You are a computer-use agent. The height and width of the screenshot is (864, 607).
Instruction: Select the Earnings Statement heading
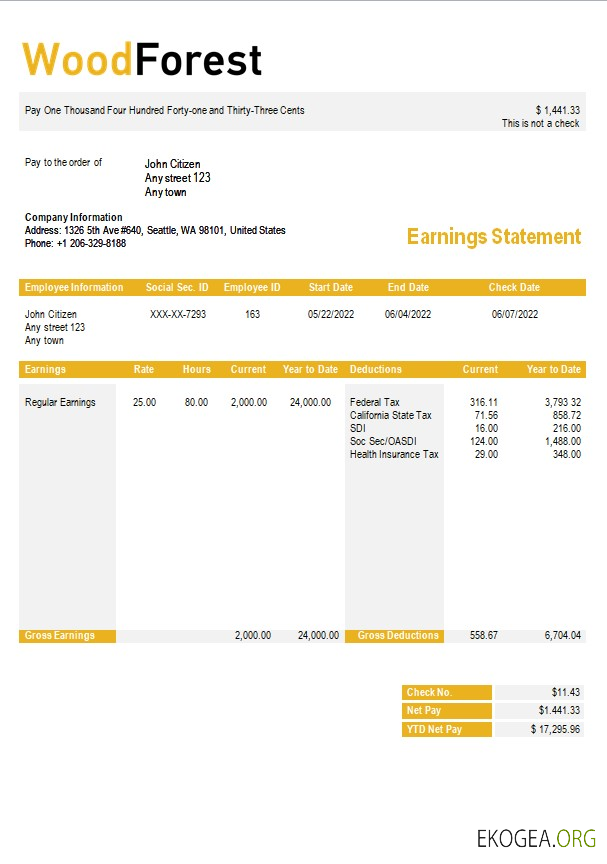click(493, 237)
